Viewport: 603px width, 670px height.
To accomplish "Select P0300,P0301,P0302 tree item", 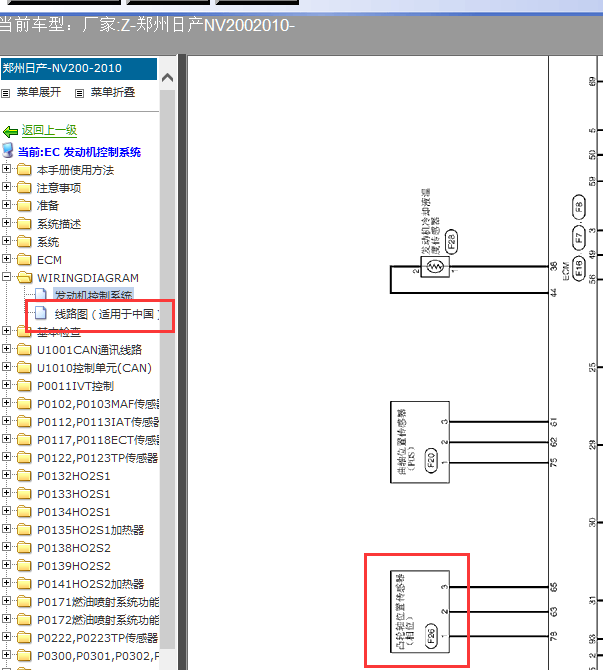I will (x=98, y=656).
